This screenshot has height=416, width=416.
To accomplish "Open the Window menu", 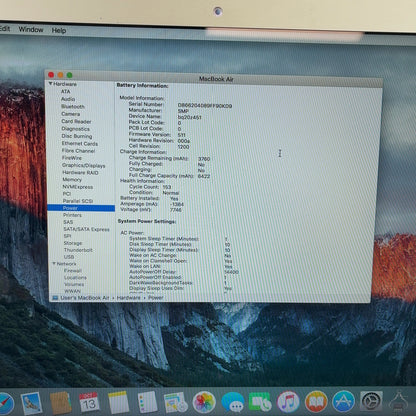I will click(x=31, y=30).
